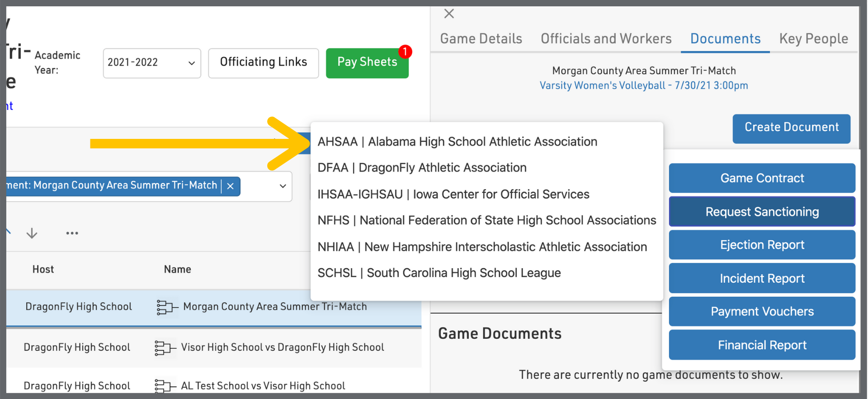Open the Academic Year 2021-2022 dropdown

point(152,63)
